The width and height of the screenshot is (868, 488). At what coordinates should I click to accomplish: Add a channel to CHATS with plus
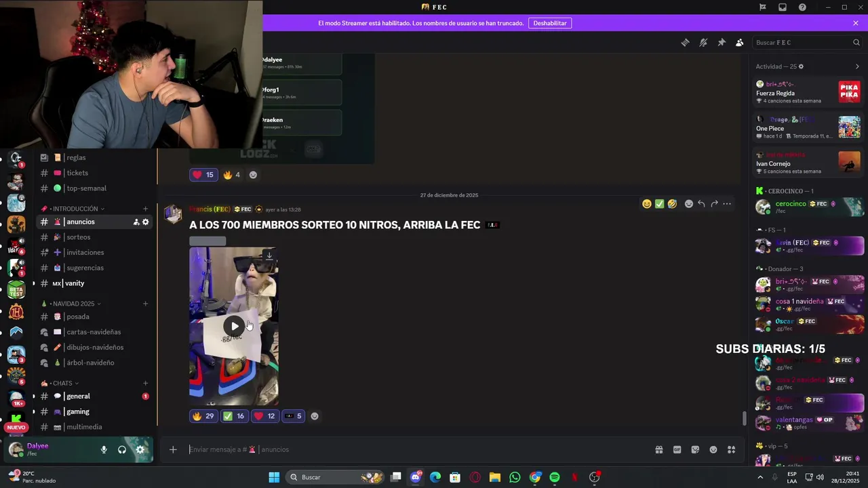click(x=145, y=383)
